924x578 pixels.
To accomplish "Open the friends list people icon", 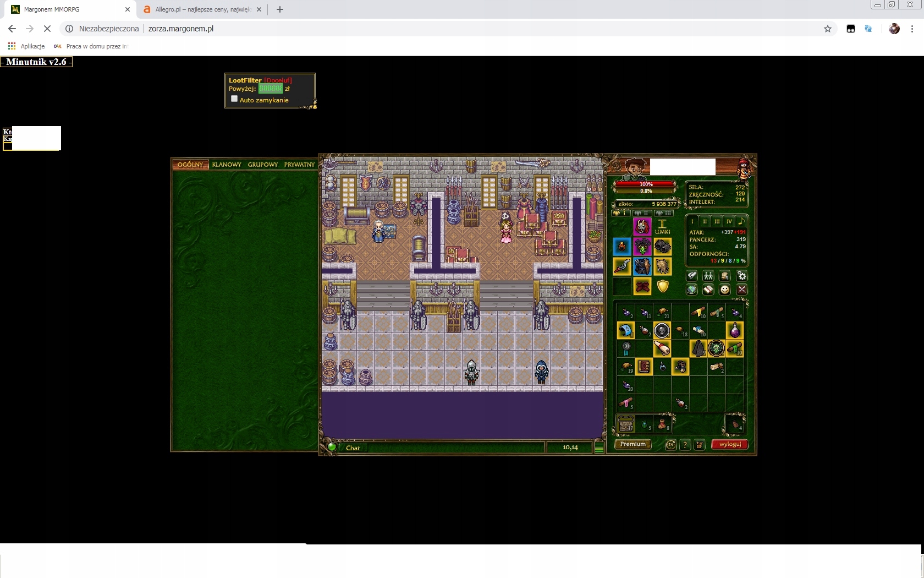I will (708, 276).
